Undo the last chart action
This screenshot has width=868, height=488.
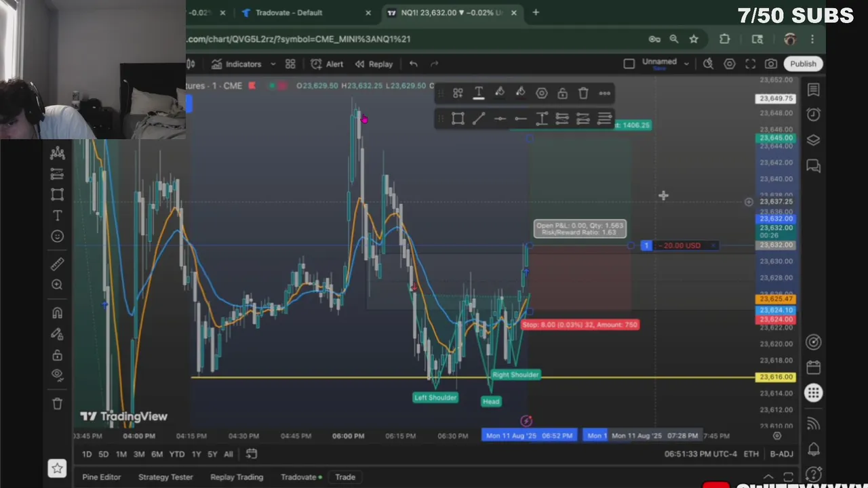[x=413, y=64]
